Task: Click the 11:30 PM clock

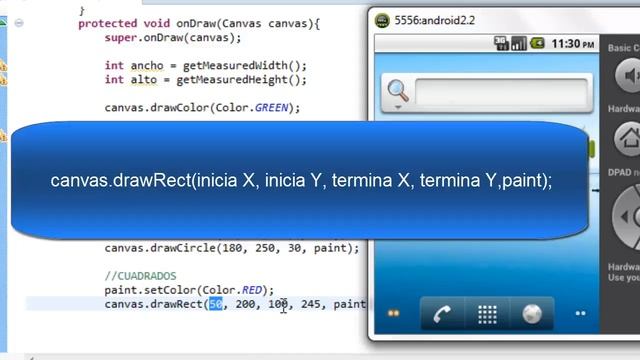Action: (x=573, y=44)
